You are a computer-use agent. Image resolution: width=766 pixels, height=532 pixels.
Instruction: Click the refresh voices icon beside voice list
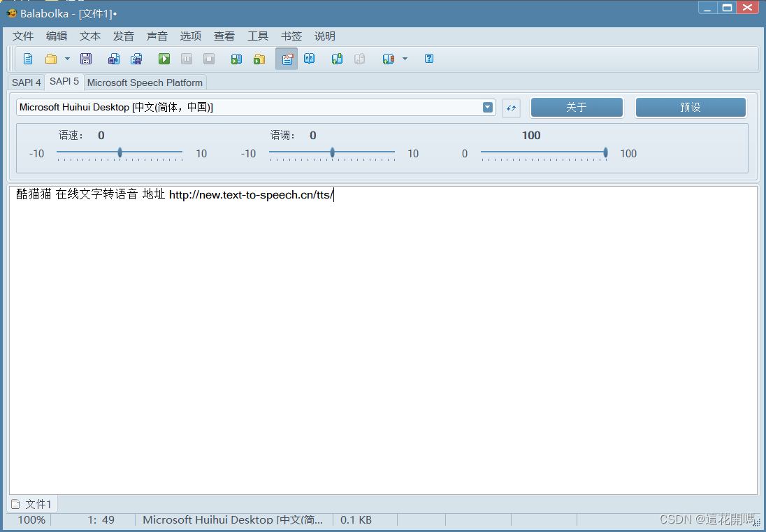coord(511,108)
